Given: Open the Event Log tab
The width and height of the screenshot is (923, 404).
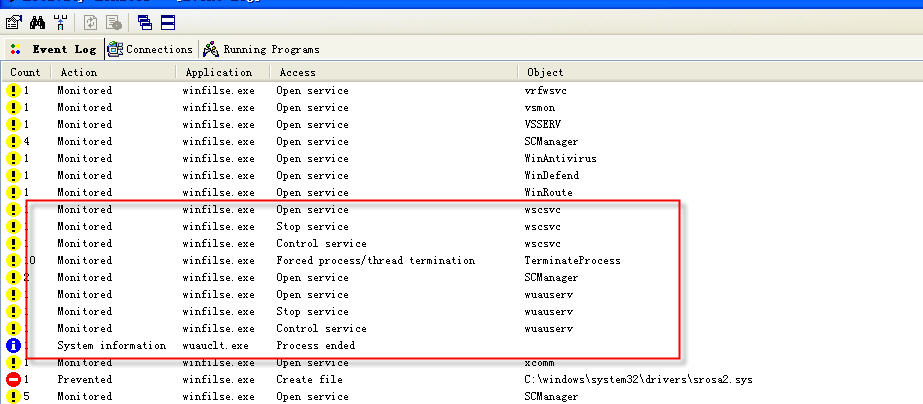Looking at the screenshot, I should [53, 49].
